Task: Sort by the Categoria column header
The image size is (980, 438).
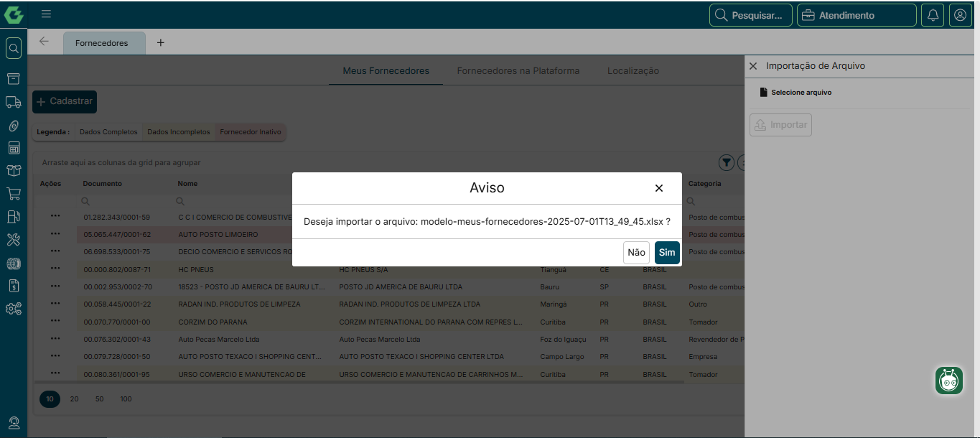Action: 705,184
